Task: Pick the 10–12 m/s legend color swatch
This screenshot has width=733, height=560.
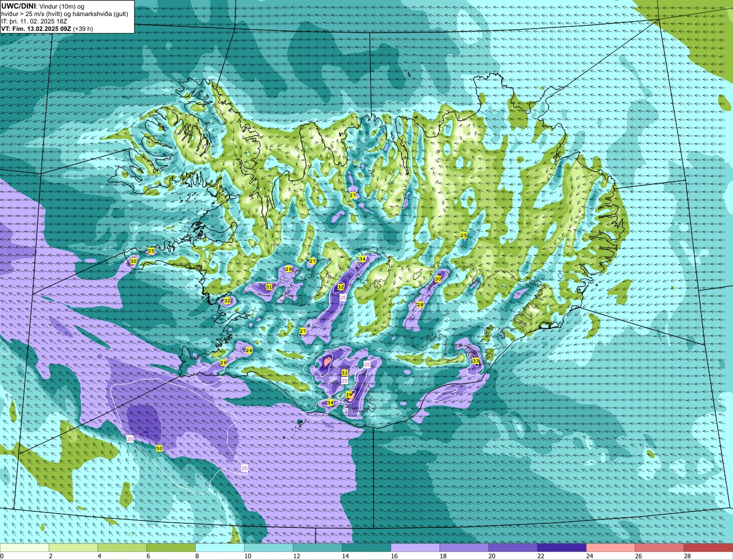Action: [x=269, y=548]
